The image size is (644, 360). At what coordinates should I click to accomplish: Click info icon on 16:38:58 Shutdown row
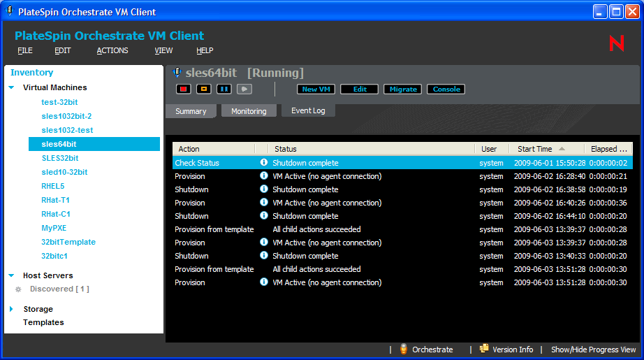coord(264,189)
